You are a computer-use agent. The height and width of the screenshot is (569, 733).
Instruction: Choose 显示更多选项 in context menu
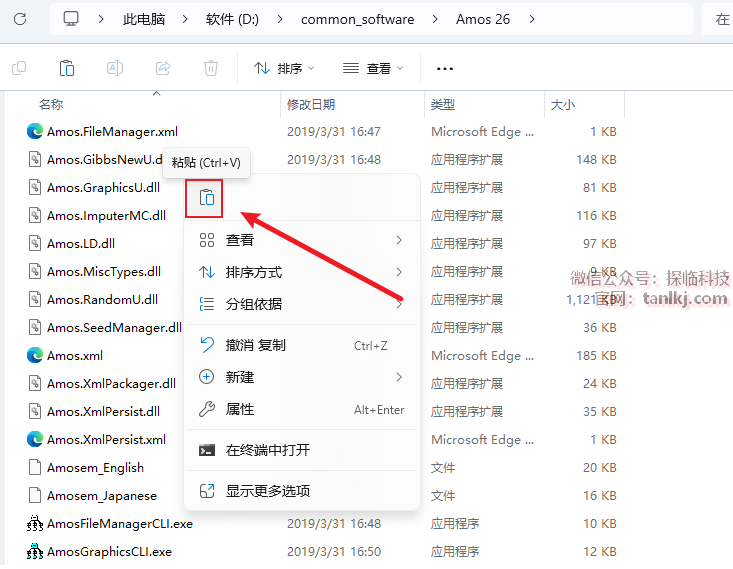[x=302, y=491]
